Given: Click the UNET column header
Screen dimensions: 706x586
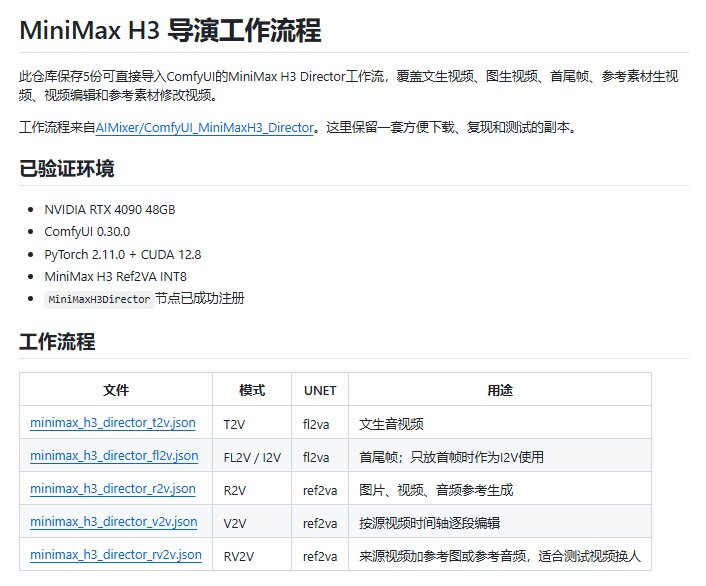Looking at the screenshot, I should (320, 390).
